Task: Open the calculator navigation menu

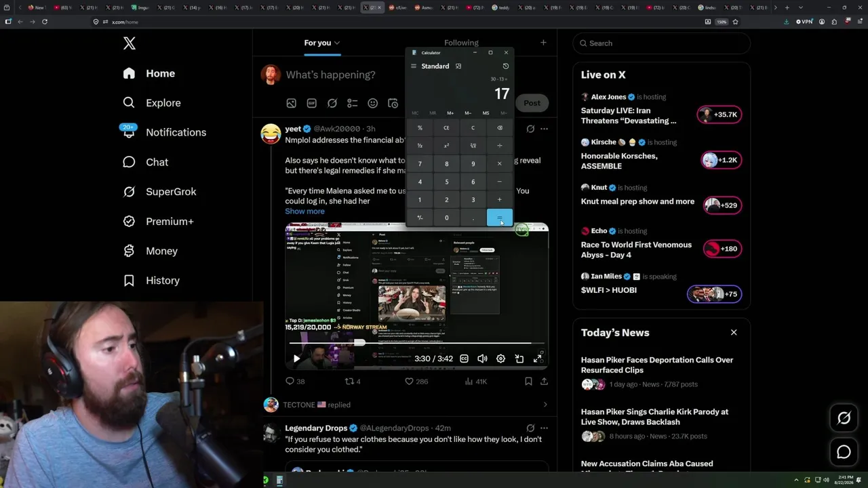Action: 414,66
